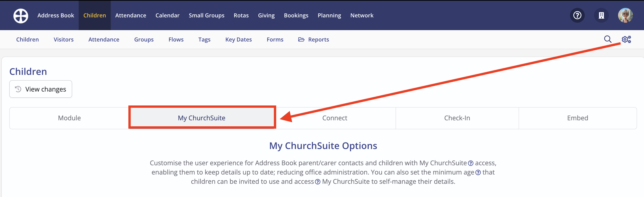This screenshot has height=197, width=644.
Task: Open the Address Book module
Action: pos(56,15)
